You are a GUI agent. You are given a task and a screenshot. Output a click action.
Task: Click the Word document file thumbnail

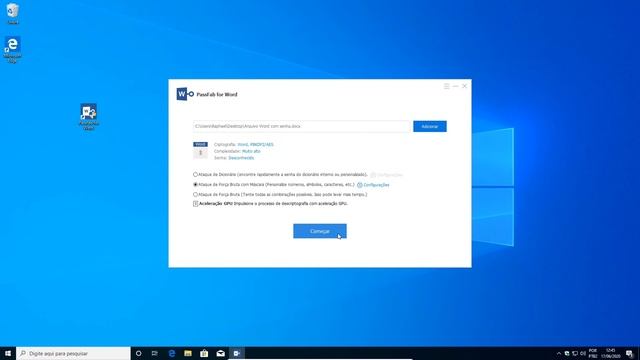tap(200, 150)
